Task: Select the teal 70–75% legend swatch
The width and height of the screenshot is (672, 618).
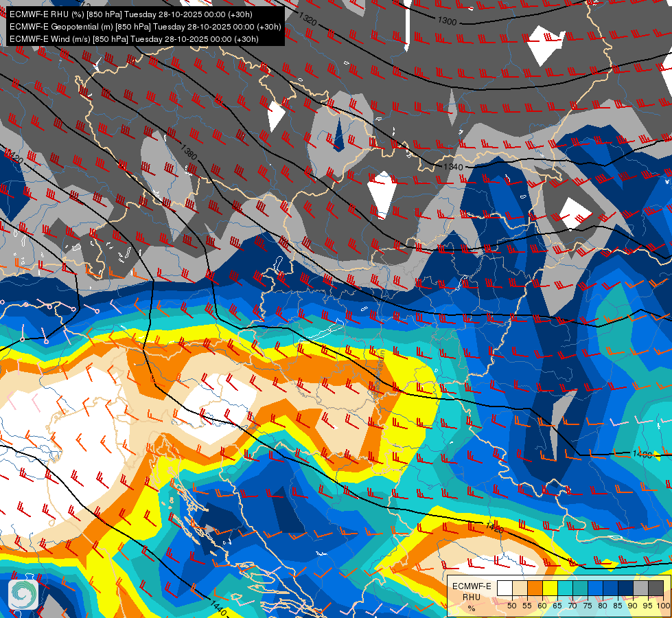Action: (580, 588)
